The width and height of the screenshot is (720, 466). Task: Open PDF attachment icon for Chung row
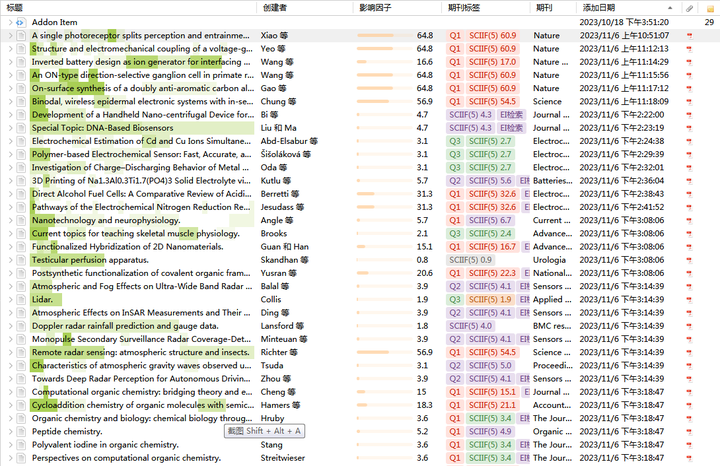click(689, 101)
